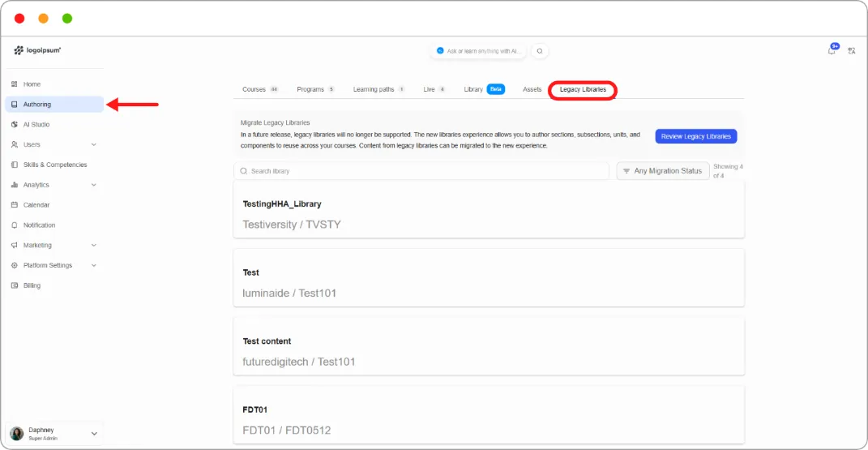Switch to the Live tab
The height and width of the screenshot is (450, 868).
(434, 89)
